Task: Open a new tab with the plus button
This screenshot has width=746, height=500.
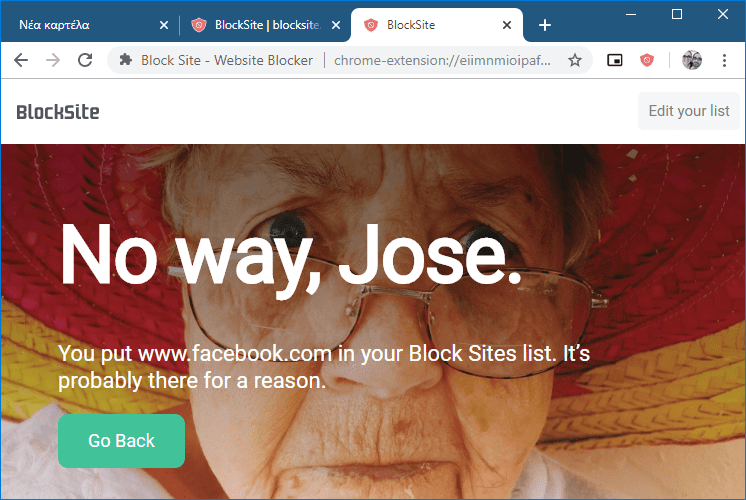Action: click(545, 25)
